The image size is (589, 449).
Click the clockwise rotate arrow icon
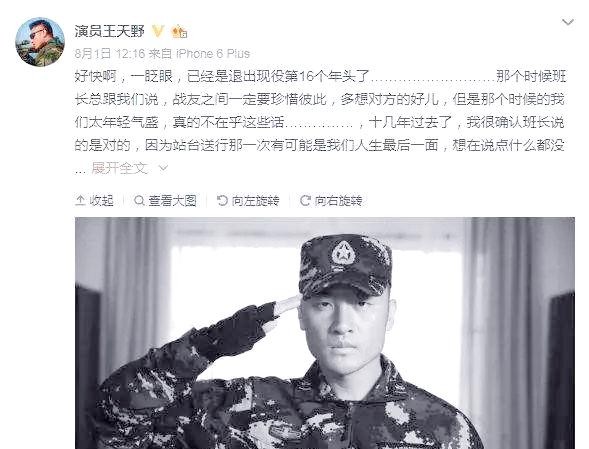(305, 201)
